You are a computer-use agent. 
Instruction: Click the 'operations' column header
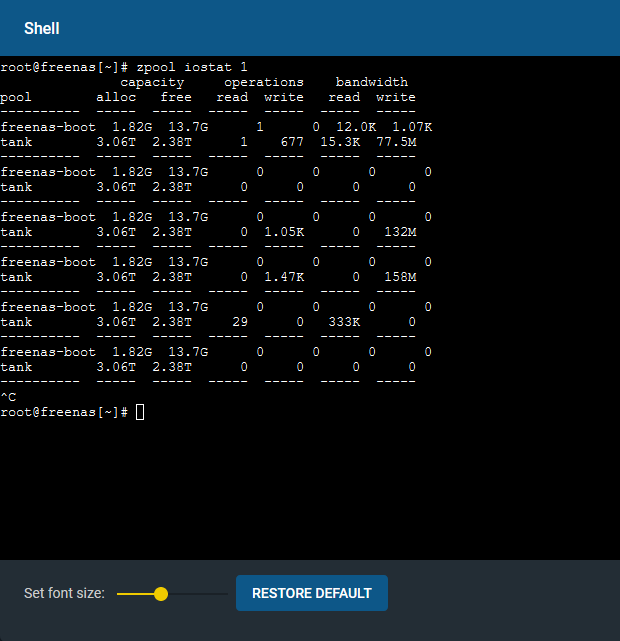tap(264, 82)
